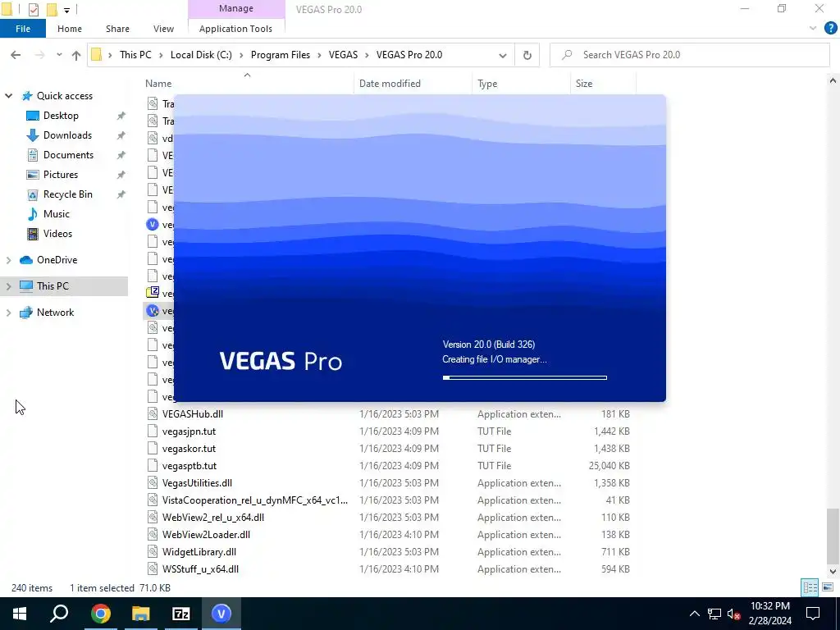Expand the This PC tree node
This screenshot has height=630, width=840.
coord(8,286)
